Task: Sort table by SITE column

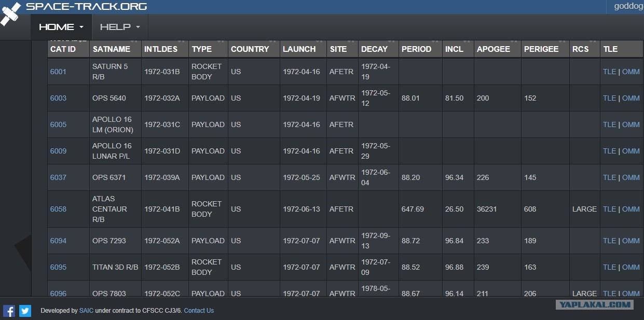Action: point(342,49)
